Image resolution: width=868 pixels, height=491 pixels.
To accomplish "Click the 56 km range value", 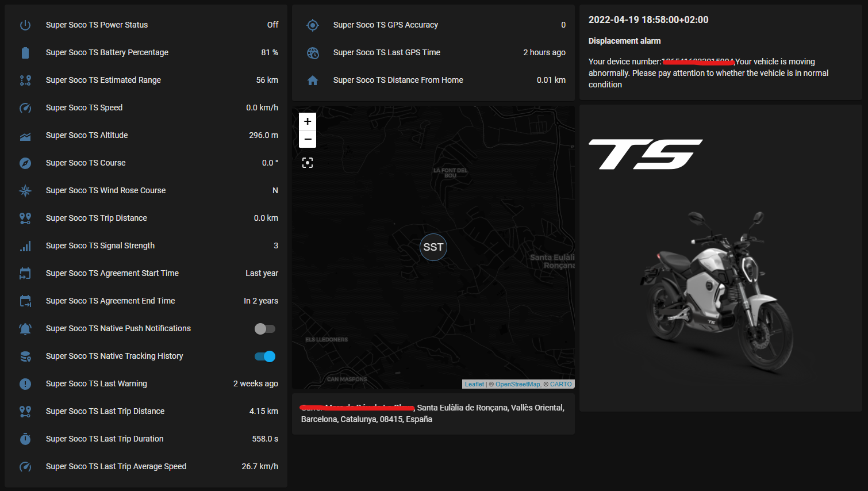I will [x=267, y=80].
